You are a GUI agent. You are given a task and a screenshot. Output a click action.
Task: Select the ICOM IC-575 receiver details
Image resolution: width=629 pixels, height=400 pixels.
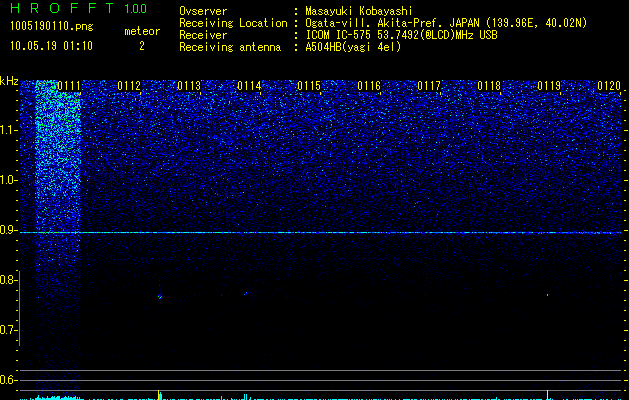(x=401, y=35)
